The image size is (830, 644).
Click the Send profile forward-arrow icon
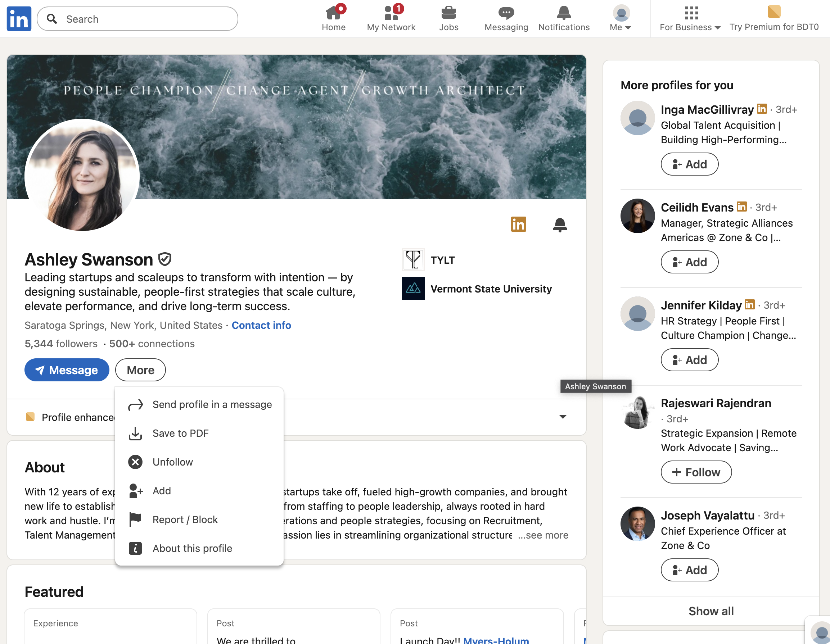coord(135,405)
